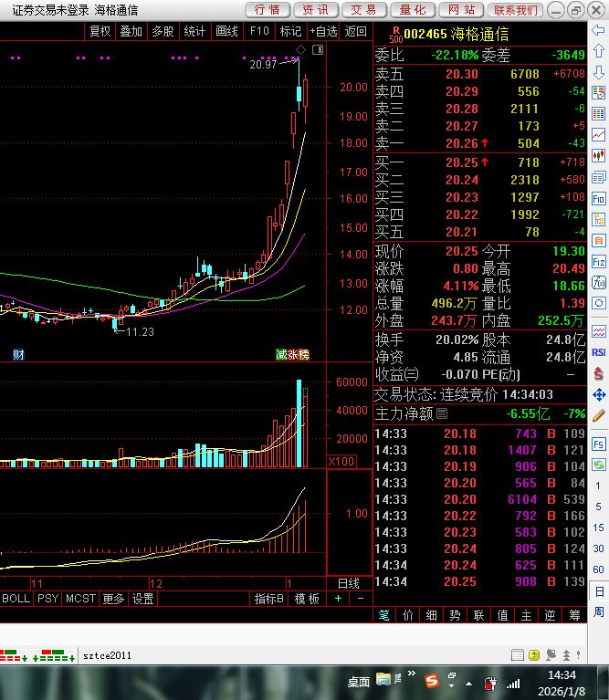Zoom in the chart with the plus button
609x700 pixels.
[339, 598]
